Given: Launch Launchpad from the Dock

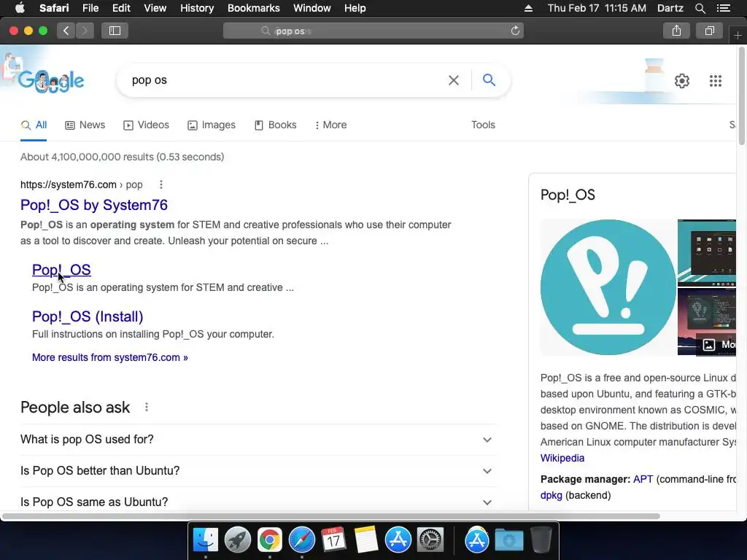Looking at the screenshot, I should coord(237,540).
